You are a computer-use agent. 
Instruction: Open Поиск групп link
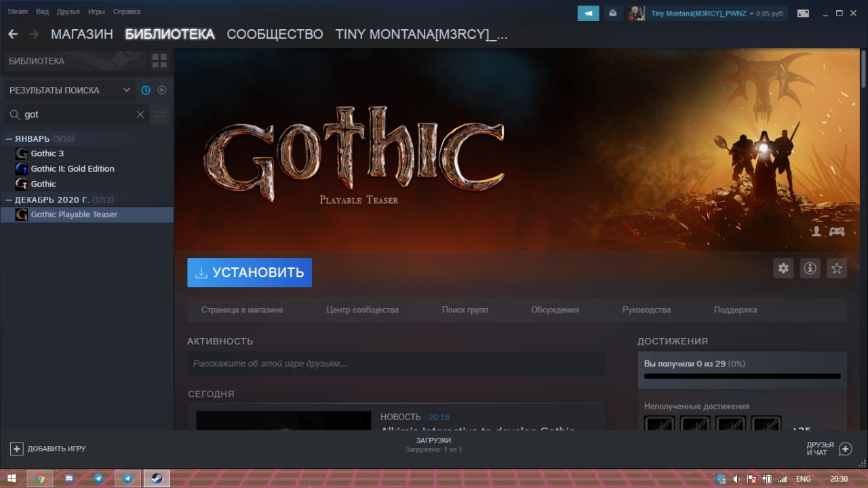click(x=465, y=309)
